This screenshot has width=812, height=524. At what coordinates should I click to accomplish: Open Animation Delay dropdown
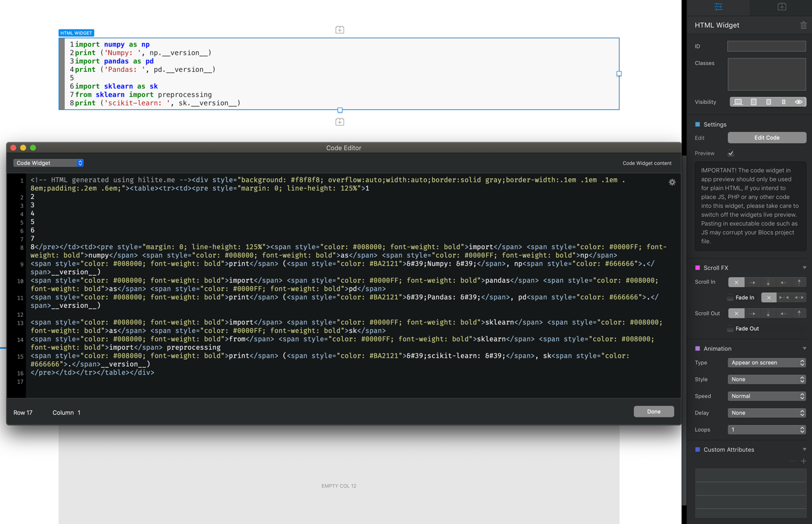point(767,413)
